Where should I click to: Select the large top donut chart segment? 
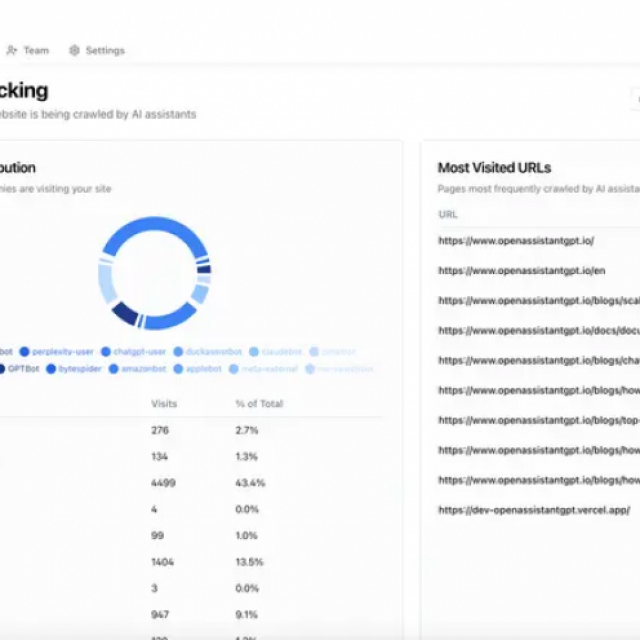[x=155, y=224]
